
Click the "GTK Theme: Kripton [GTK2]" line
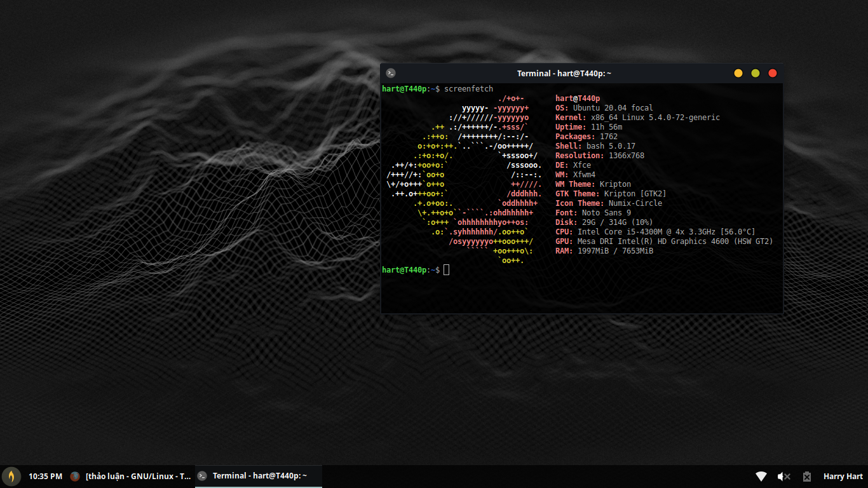point(611,194)
